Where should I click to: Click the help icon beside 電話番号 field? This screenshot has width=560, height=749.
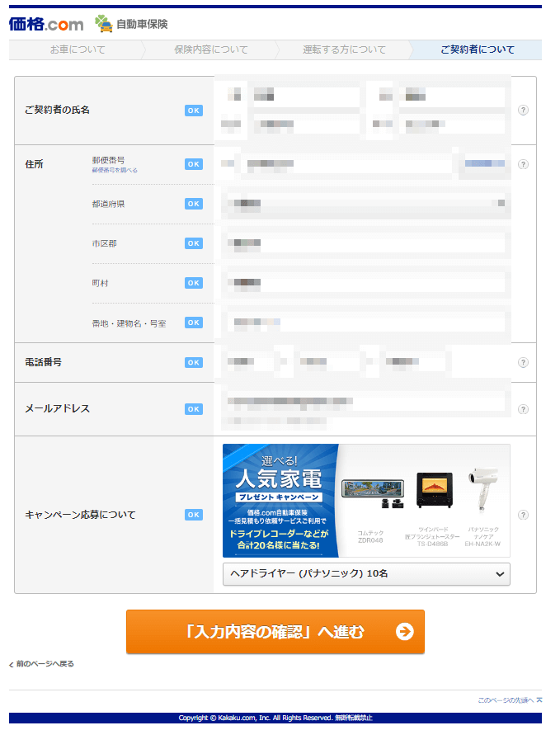click(x=523, y=363)
